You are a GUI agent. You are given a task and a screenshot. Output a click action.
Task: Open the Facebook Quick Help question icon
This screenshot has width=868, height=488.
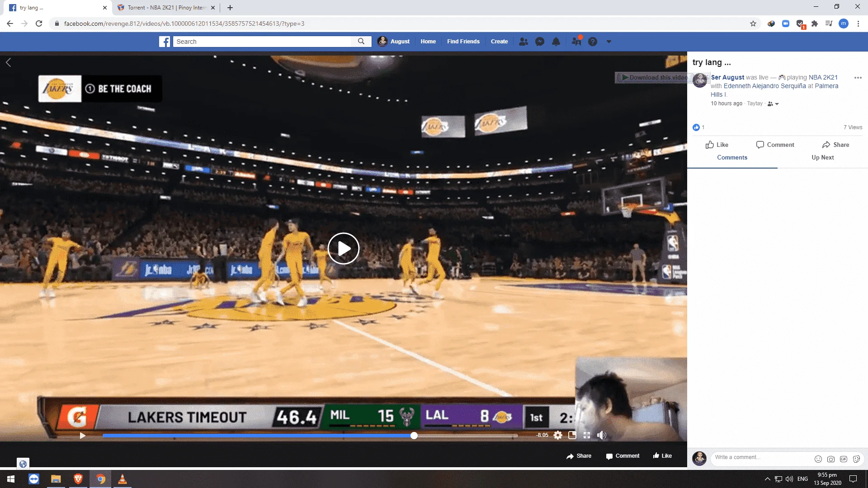click(593, 42)
